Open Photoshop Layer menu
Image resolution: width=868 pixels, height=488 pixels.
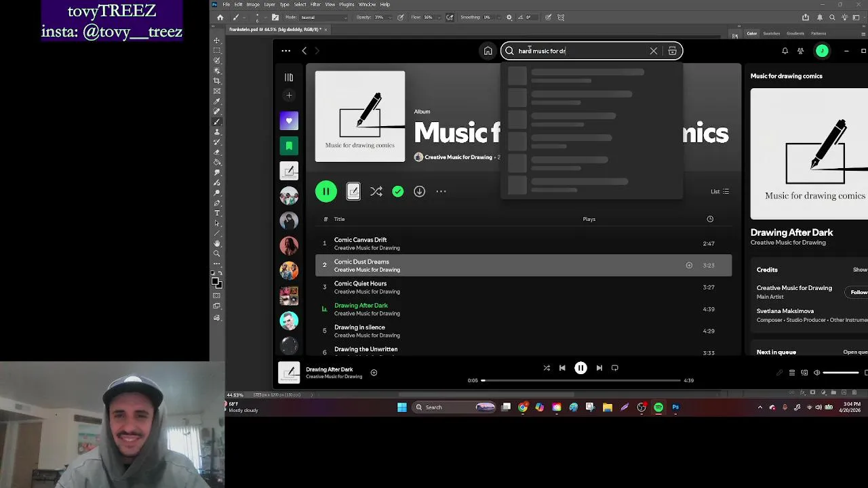(269, 4)
